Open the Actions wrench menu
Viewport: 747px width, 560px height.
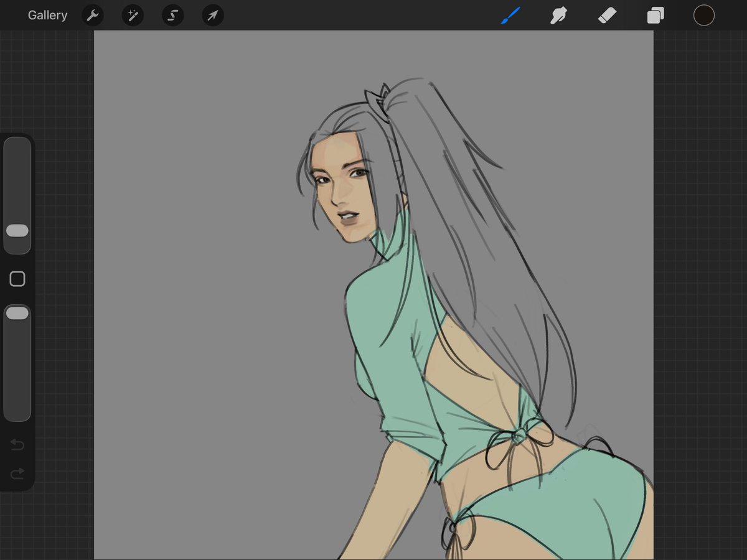[x=93, y=16]
